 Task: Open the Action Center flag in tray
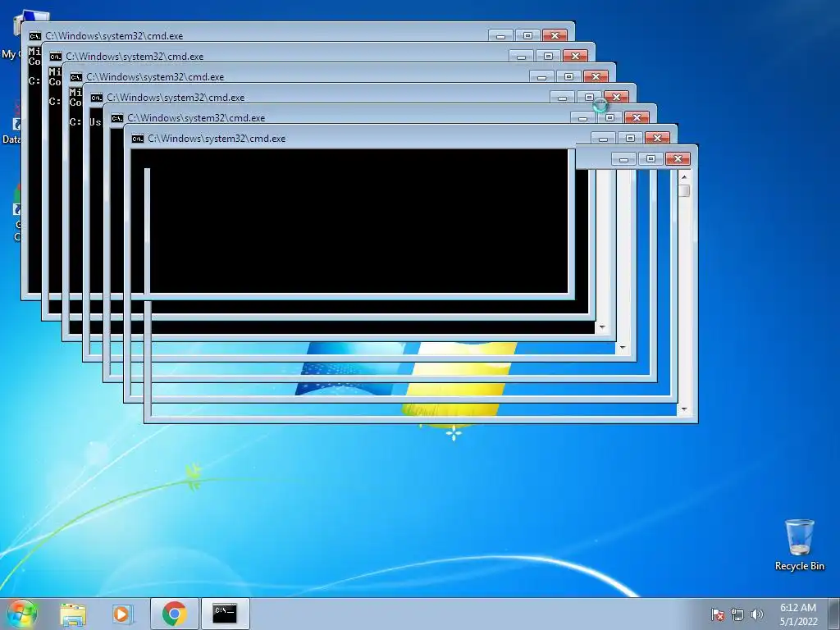(717, 614)
